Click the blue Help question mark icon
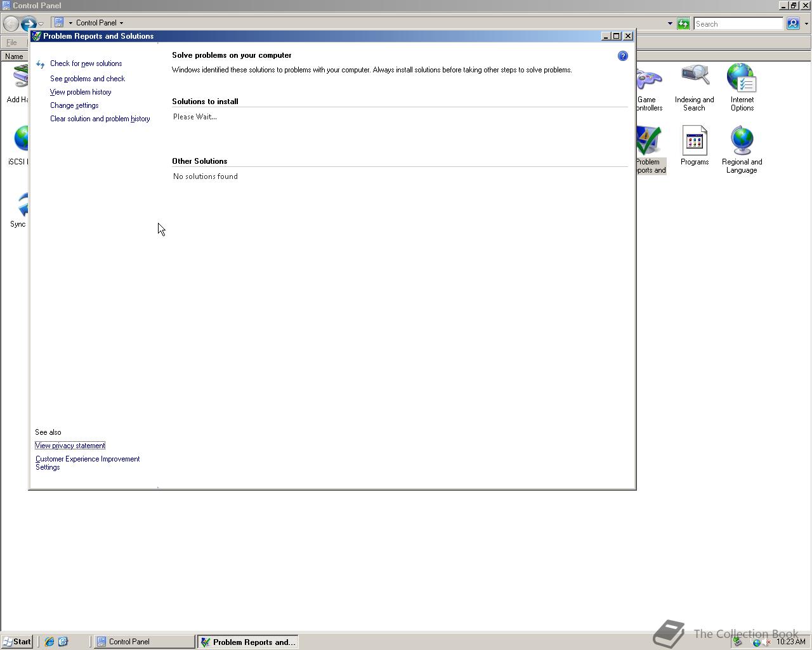812x650 pixels. [622, 56]
